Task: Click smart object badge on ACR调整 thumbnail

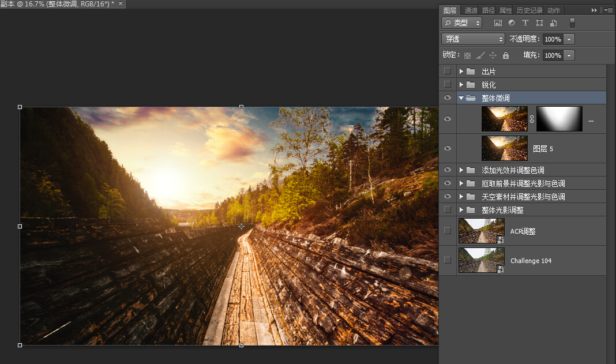Action: [501, 240]
